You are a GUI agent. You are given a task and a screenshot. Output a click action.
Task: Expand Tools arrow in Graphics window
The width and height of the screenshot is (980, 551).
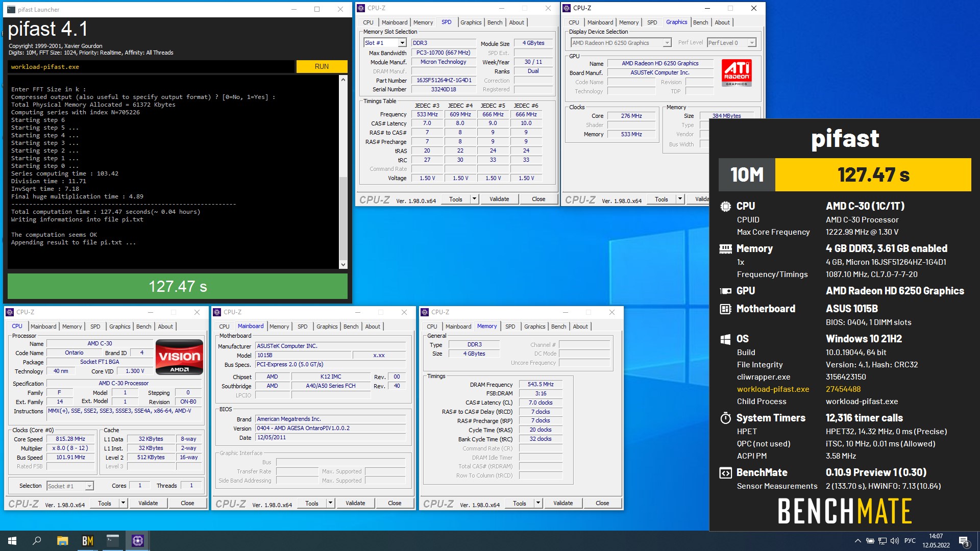680,199
